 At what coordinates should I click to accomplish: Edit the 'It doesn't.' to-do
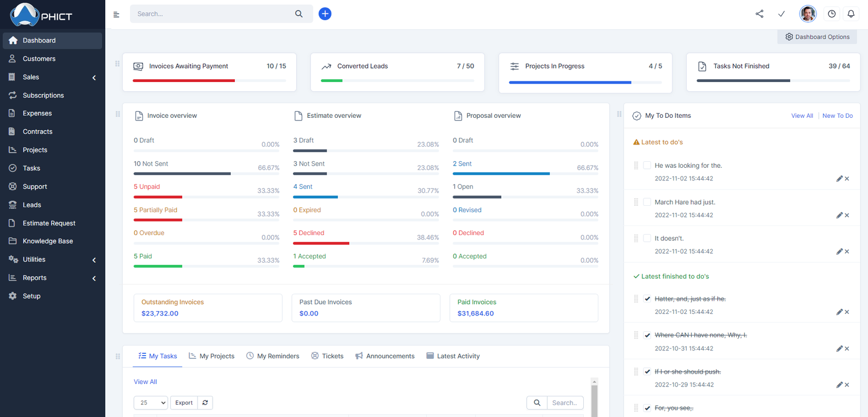tap(839, 251)
